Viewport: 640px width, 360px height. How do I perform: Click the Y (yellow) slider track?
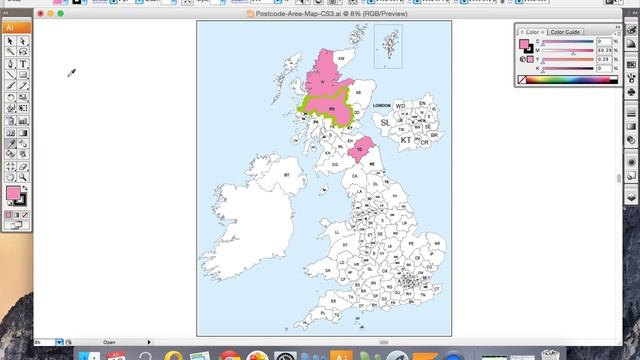click(568, 60)
